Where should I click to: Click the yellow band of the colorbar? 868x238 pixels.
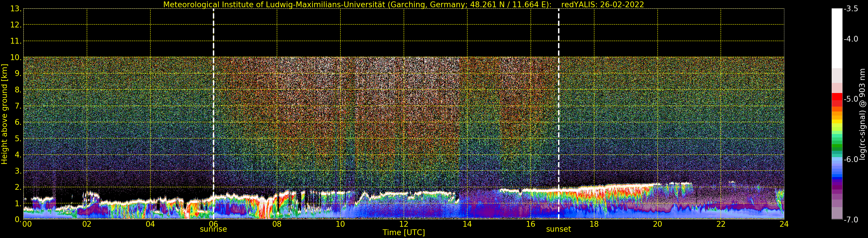pyautogui.click(x=837, y=122)
